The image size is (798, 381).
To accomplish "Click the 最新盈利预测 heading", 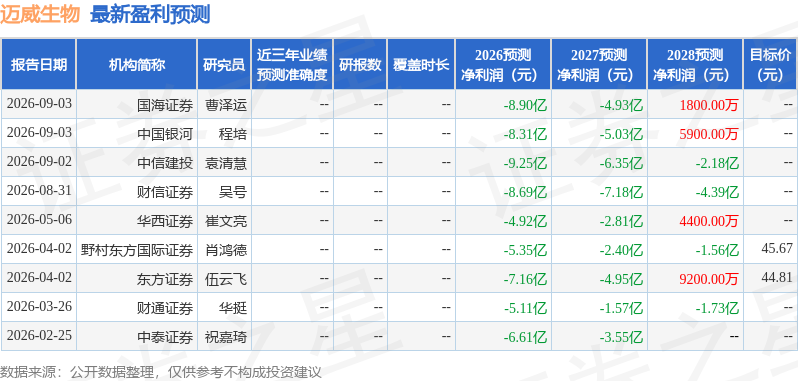I will click(150, 14).
